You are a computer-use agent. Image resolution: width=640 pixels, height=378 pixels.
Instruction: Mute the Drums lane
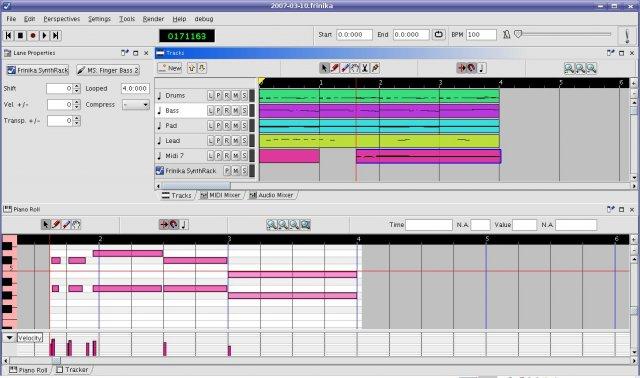click(x=236, y=96)
